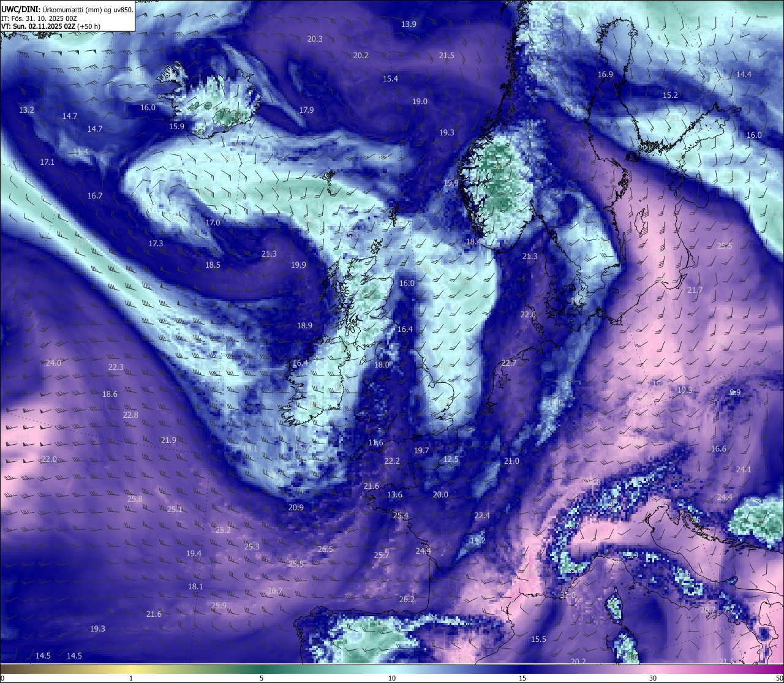Image resolution: width=784 pixels, height=683 pixels.
Task: Click the colorbar tick label '30'
Action: pyautogui.click(x=653, y=678)
